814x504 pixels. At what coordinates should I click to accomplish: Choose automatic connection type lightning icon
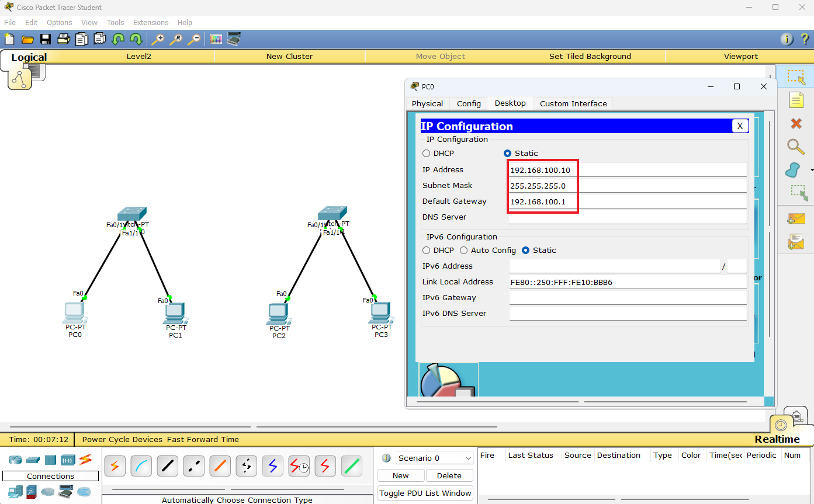pyautogui.click(x=115, y=466)
